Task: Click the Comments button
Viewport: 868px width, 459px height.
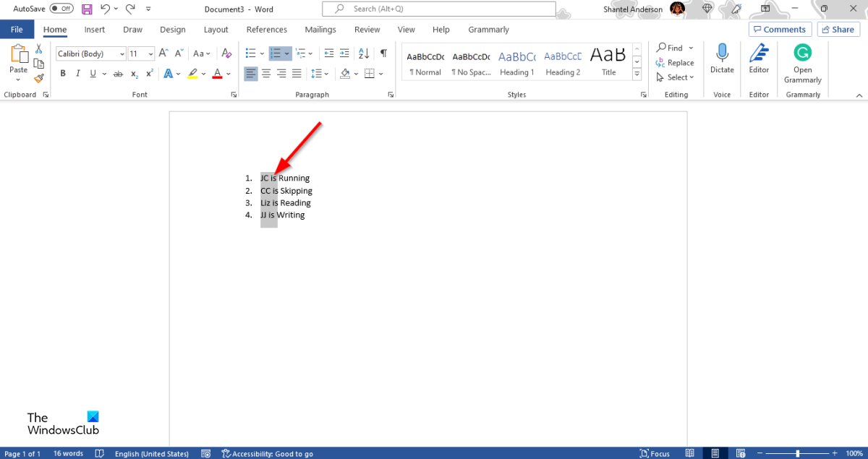Action: [779, 30]
